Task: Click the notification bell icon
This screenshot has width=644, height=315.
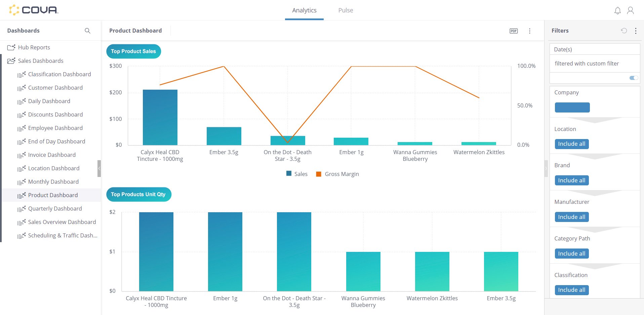Action: coord(617,10)
